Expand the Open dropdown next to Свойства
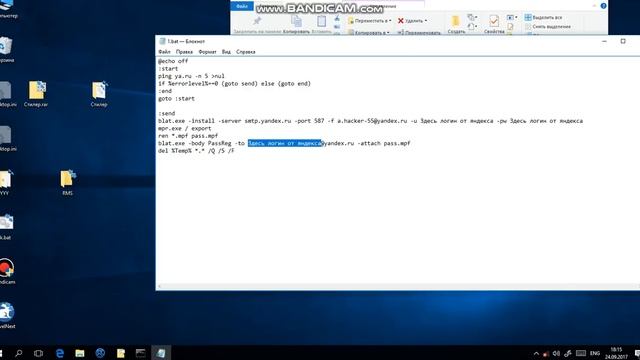The image size is (640, 360). [512, 18]
